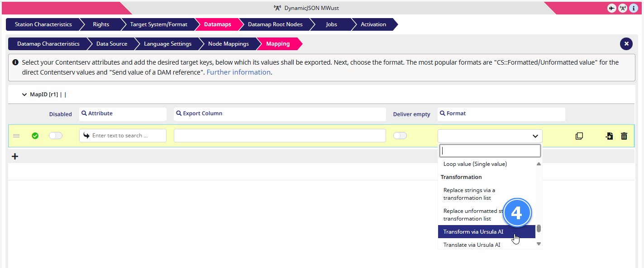This screenshot has height=268, width=644.
Task: Click the Format column filter header
Action: tap(501, 114)
